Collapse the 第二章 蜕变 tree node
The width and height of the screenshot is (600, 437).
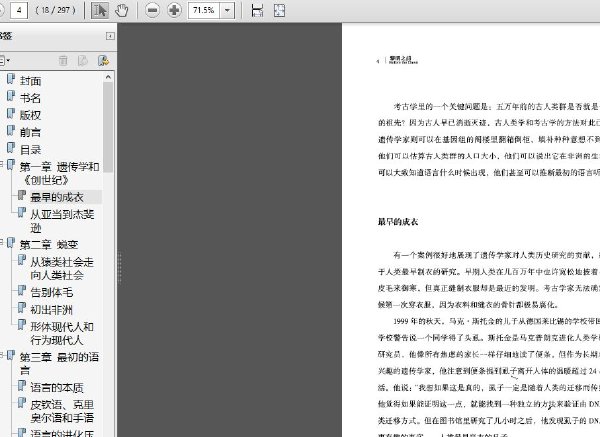[2, 242]
